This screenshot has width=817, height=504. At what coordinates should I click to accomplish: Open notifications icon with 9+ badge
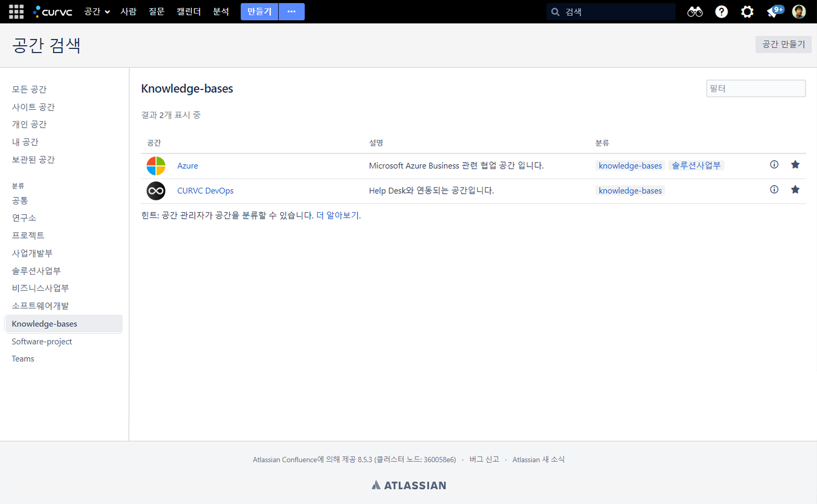point(773,12)
